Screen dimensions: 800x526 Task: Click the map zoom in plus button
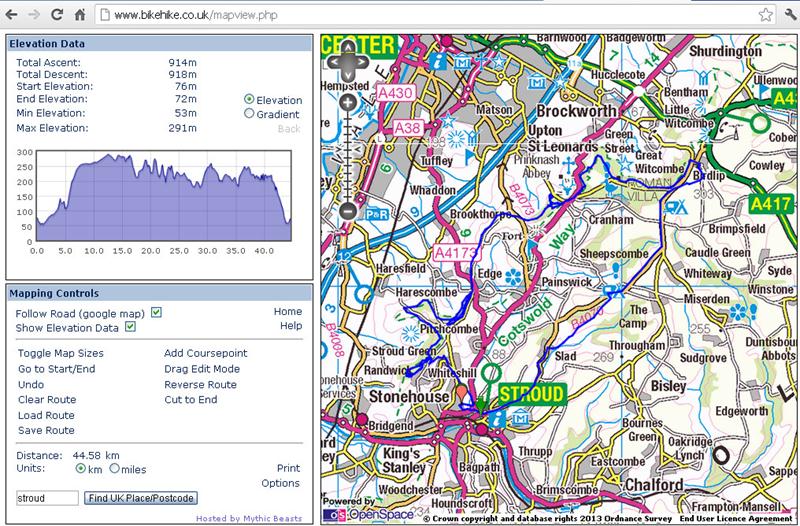coord(347,103)
